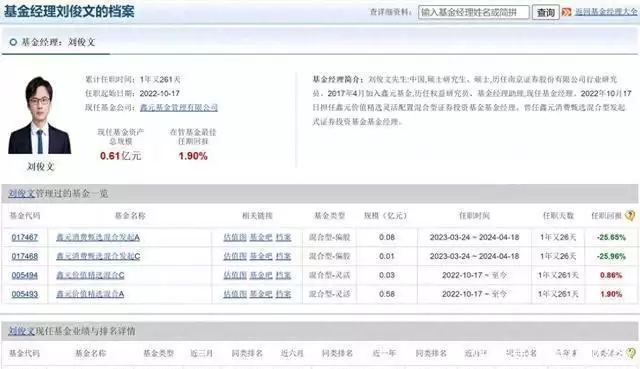
Task: Open the 鑫元基金管理有限公司 company link
Action: point(179,107)
